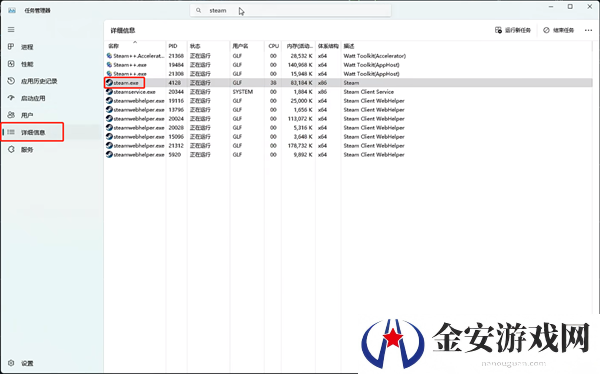Click user name SYSTEM cell

click(243, 91)
